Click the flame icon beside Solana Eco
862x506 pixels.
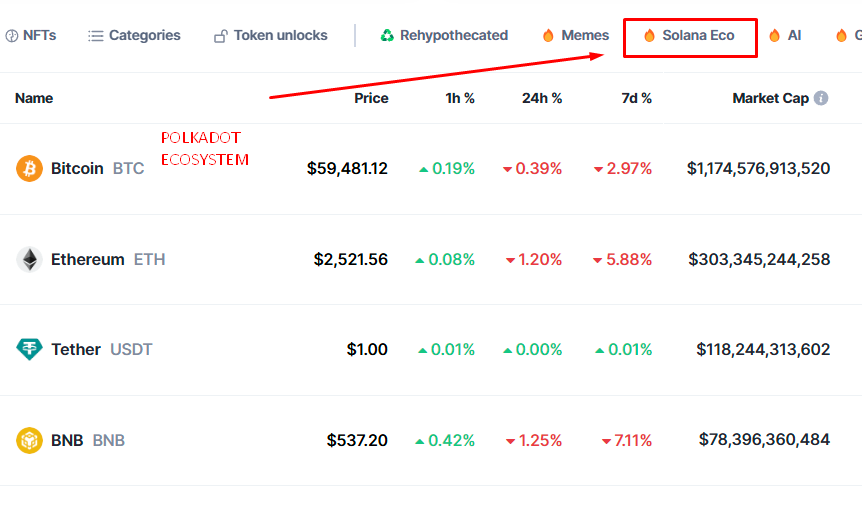tap(649, 36)
